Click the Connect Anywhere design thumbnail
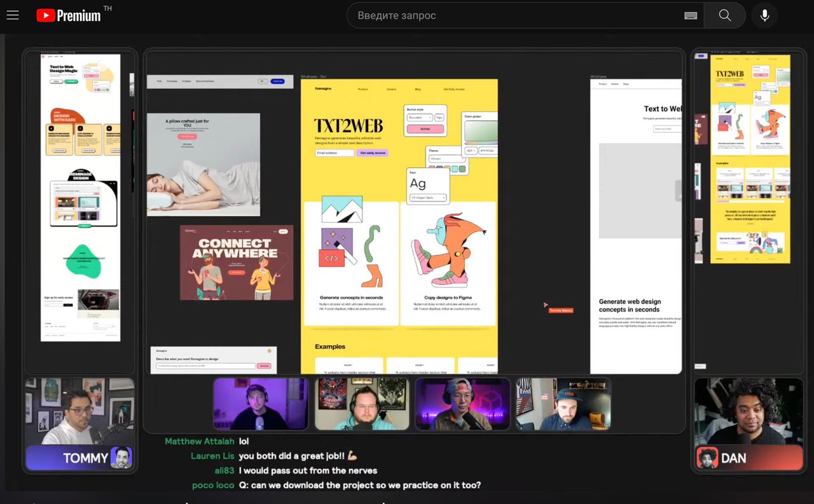 pyautogui.click(x=237, y=262)
